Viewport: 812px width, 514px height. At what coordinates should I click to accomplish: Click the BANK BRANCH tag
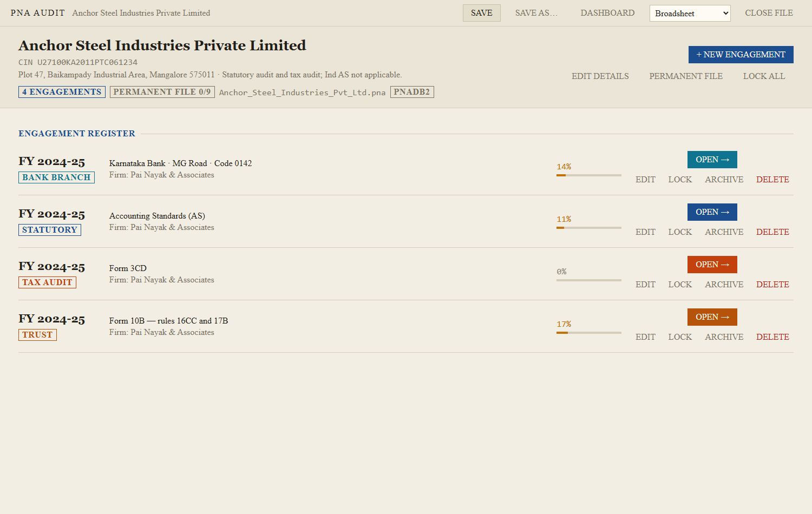(x=56, y=177)
